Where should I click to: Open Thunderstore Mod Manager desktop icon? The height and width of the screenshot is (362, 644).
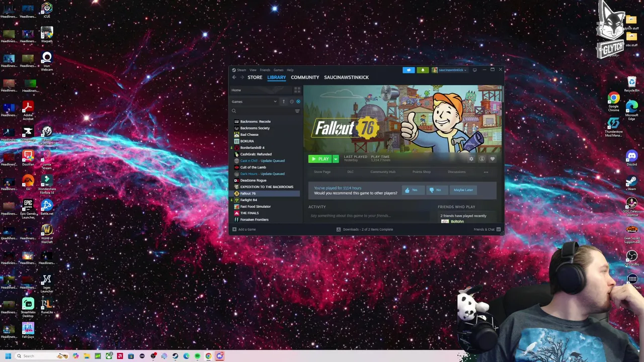click(x=613, y=127)
